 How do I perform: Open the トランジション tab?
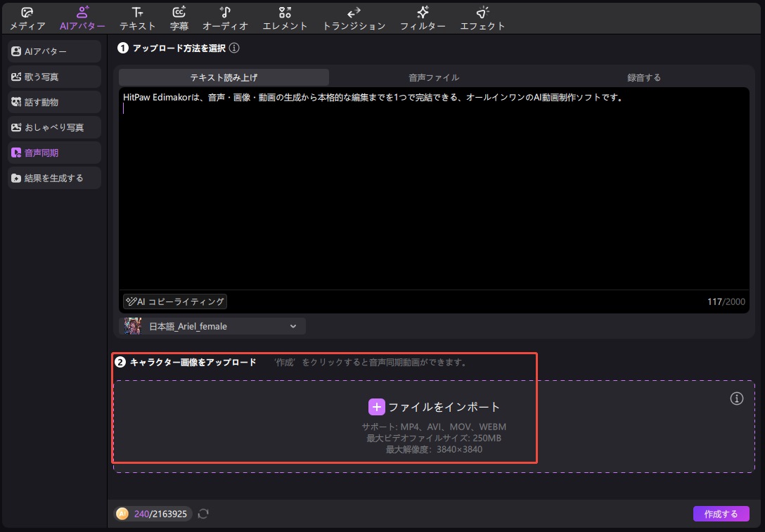pyautogui.click(x=354, y=18)
